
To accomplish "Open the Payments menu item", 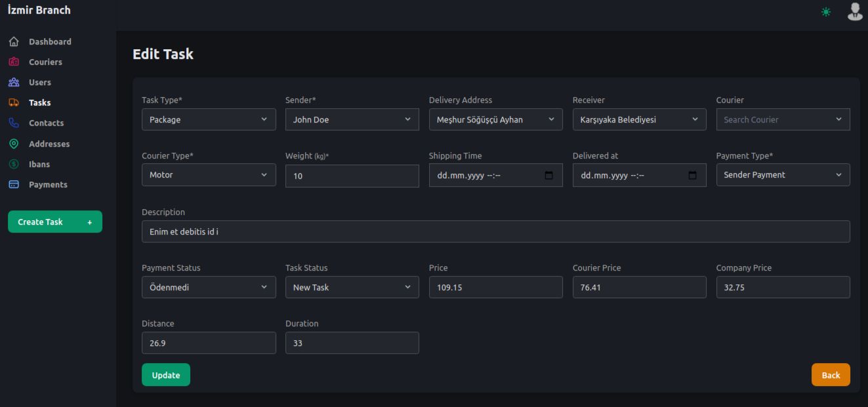I will point(48,185).
